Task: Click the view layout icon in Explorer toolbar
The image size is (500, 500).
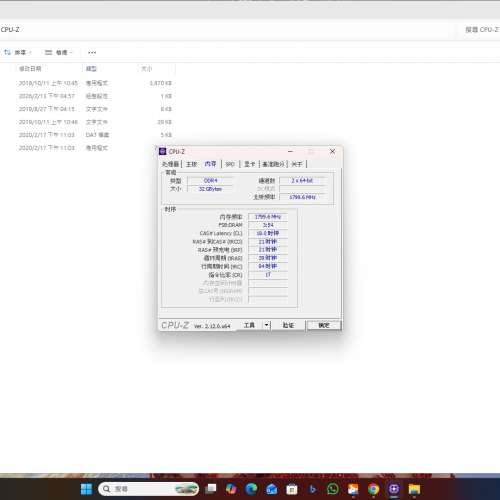Action: pyautogui.click(x=49, y=52)
